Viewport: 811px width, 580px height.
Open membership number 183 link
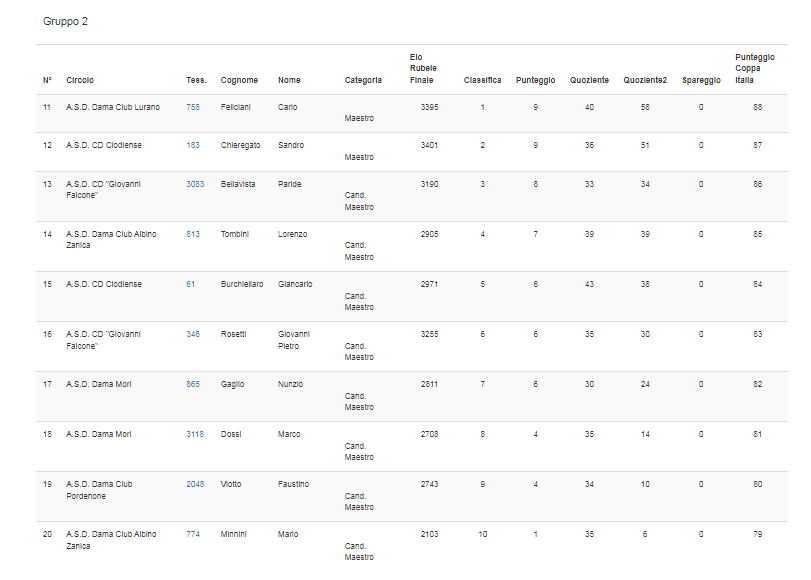(193, 146)
